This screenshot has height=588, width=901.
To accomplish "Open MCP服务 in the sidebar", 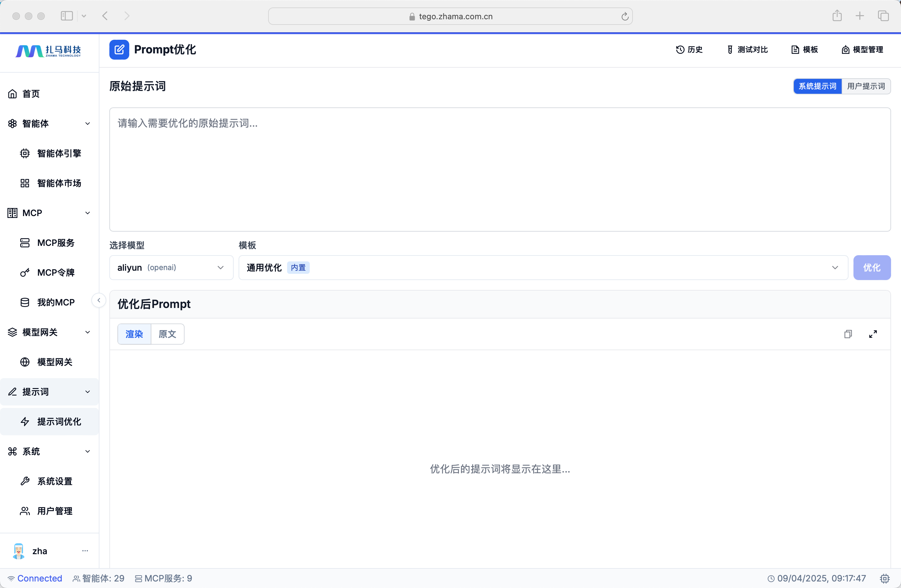I will [56, 242].
